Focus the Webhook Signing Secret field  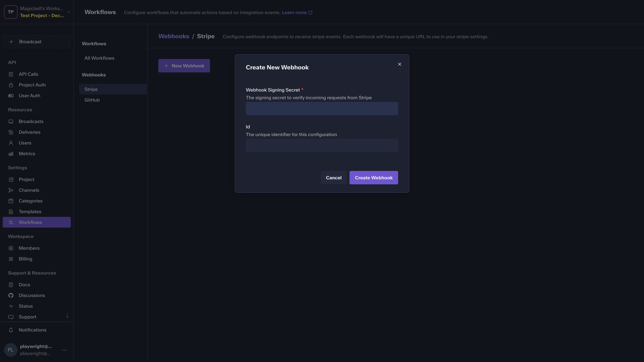coord(322,108)
